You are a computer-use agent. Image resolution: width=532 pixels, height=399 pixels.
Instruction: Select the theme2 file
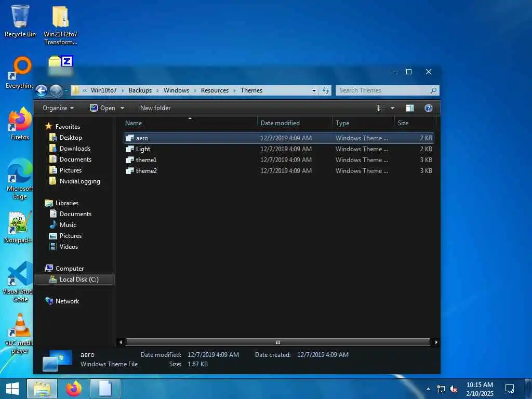tap(279, 170)
